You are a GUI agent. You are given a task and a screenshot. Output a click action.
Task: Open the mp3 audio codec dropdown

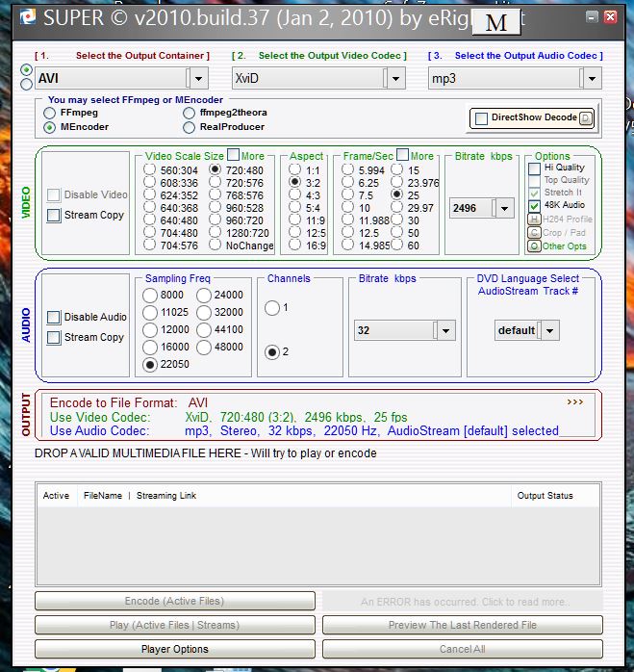pos(592,78)
